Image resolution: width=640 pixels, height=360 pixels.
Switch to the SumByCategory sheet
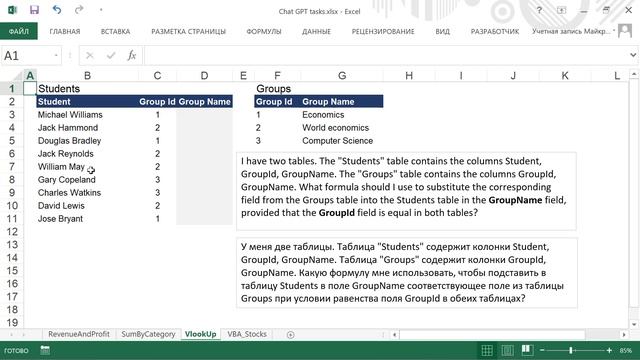148,334
